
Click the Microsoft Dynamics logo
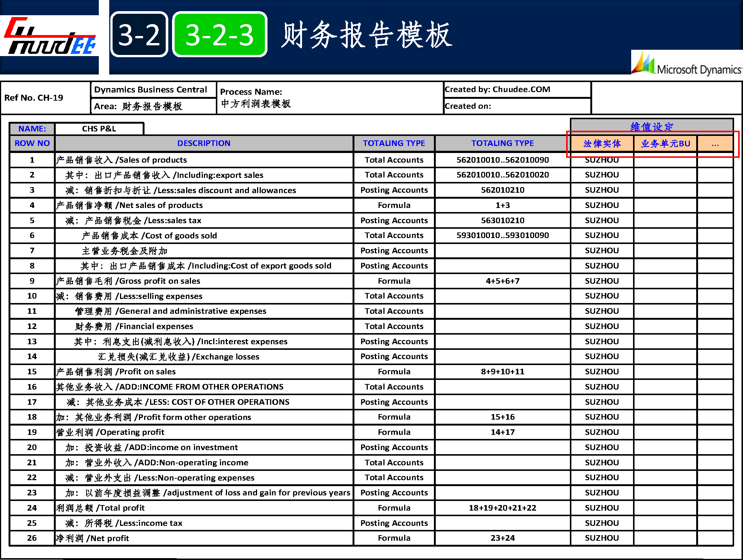click(x=687, y=63)
